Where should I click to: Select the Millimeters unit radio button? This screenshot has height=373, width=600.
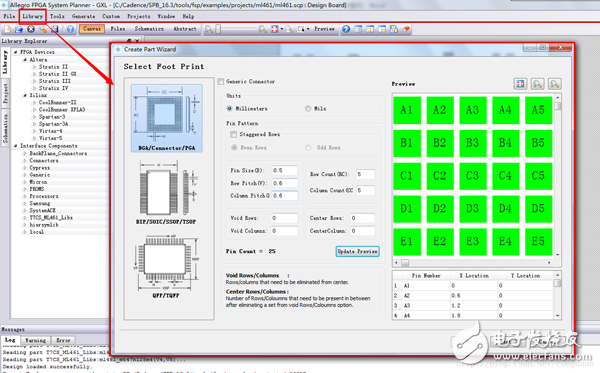[229, 109]
